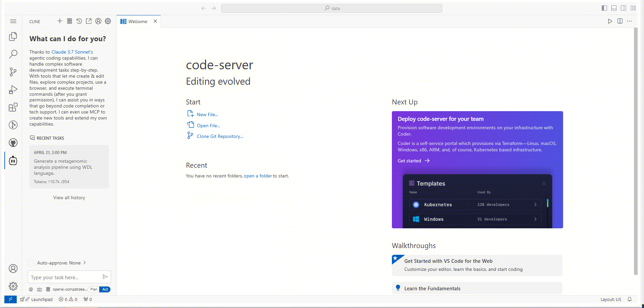Close the Welcome tab
Image resolution: width=644 pixels, height=308 pixels.
click(x=155, y=21)
